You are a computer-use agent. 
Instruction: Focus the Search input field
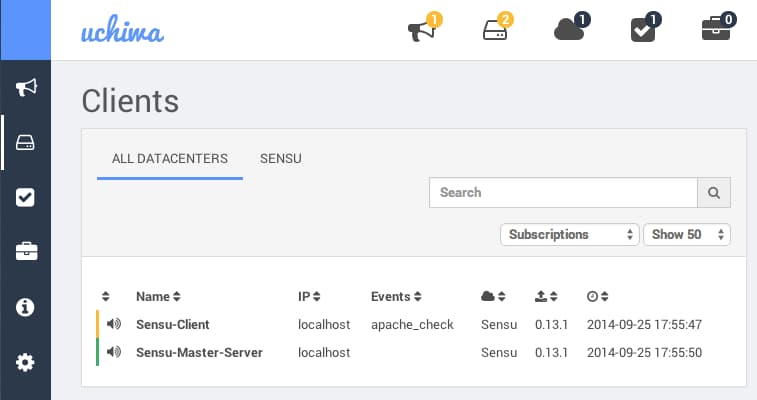(x=563, y=193)
